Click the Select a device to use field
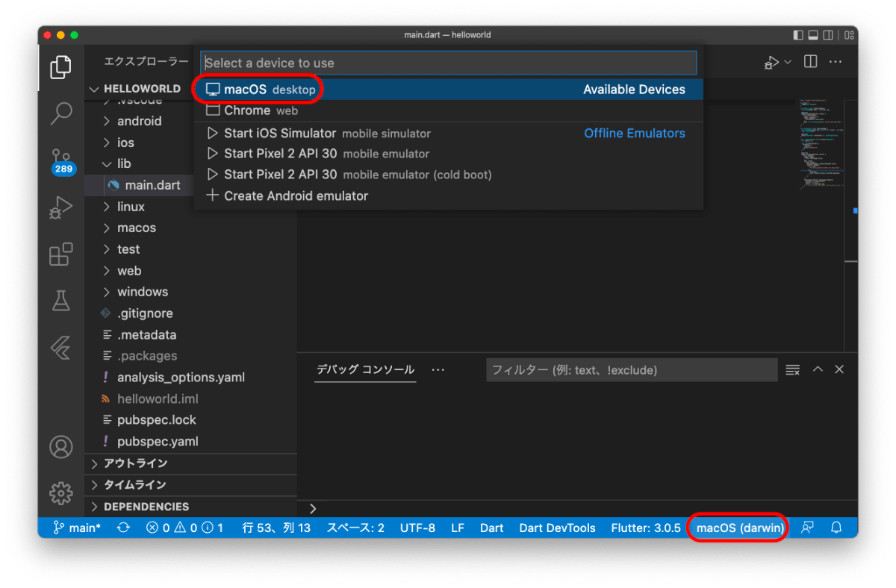Screen dimensions: 896x588 (449, 63)
